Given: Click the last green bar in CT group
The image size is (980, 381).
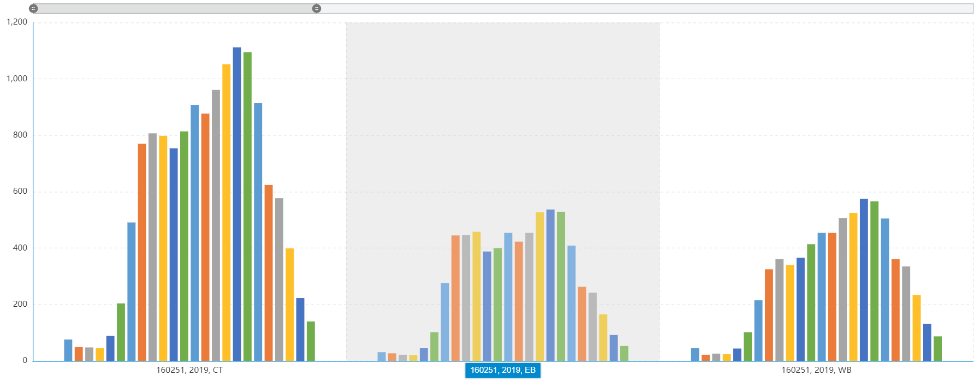Looking at the screenshot, I should point(311,341).
